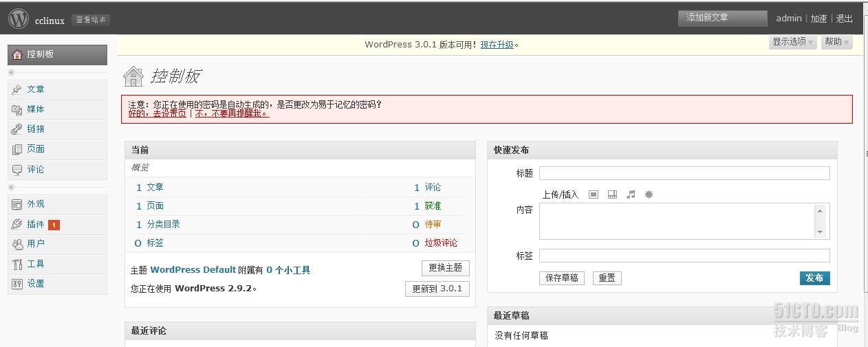Open the 1 页面 pages count link

click(x=150, y=206)
